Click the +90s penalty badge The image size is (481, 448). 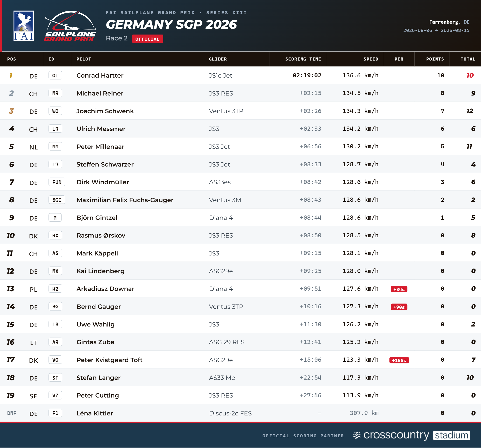pos(399,307)
